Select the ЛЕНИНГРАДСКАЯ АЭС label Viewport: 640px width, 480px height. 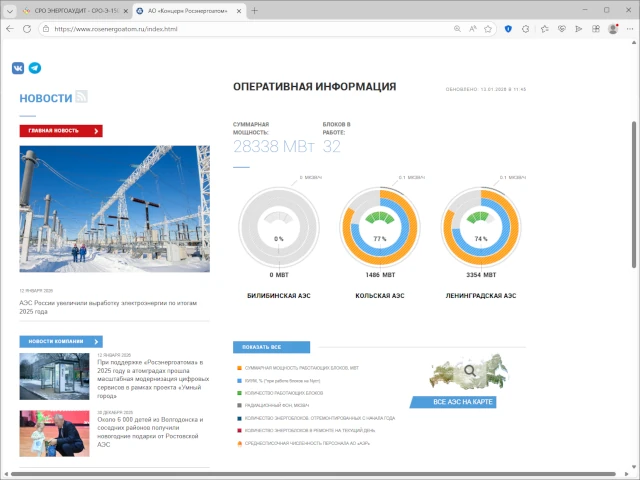click(x=481, y=296)
